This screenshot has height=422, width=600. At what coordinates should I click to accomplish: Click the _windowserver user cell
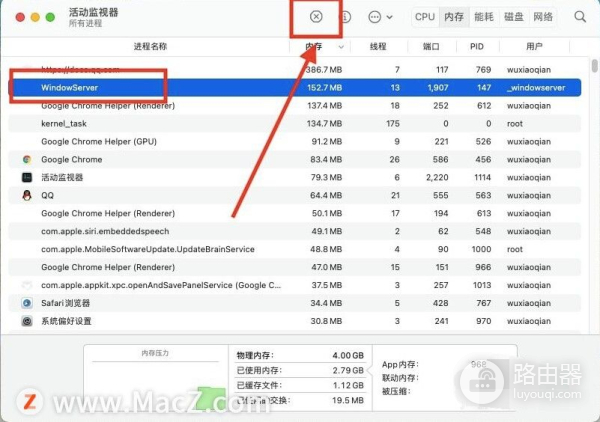coord(536,88)
